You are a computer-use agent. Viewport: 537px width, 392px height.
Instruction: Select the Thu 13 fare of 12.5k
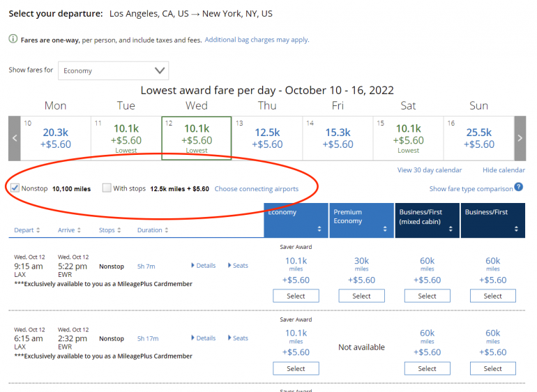pyautogui.click(x=267, y=138)
